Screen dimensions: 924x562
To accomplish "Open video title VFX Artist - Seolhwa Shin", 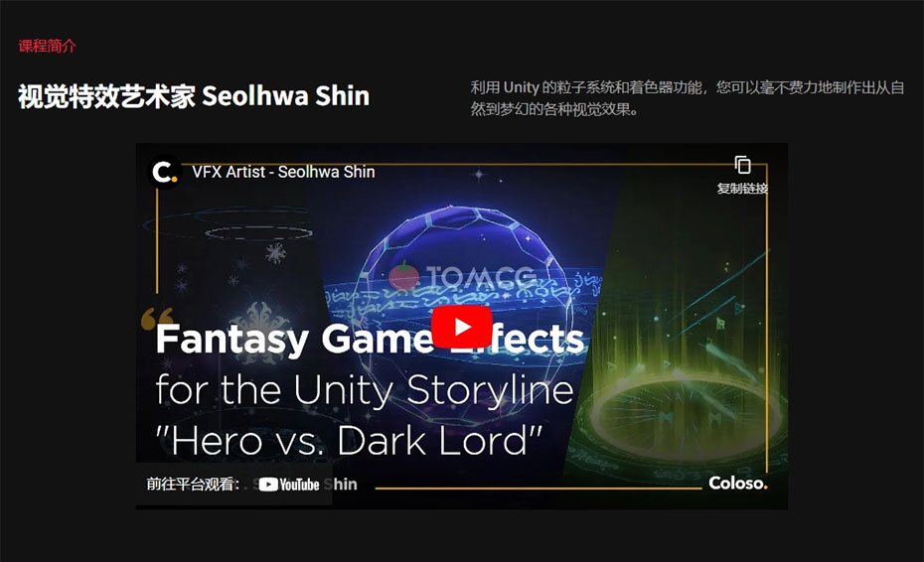I will (x=283, y=172).
